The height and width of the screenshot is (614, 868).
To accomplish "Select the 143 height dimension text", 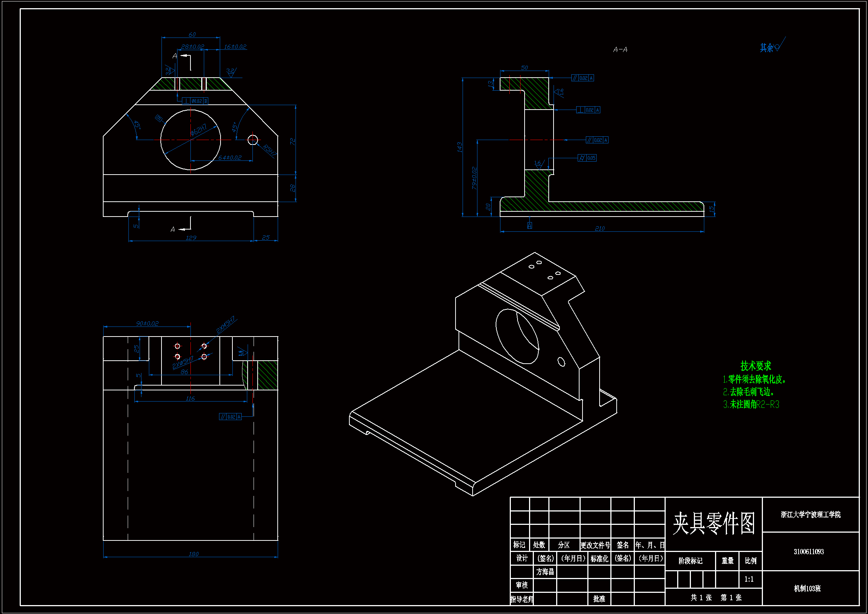I will (459, 147).
